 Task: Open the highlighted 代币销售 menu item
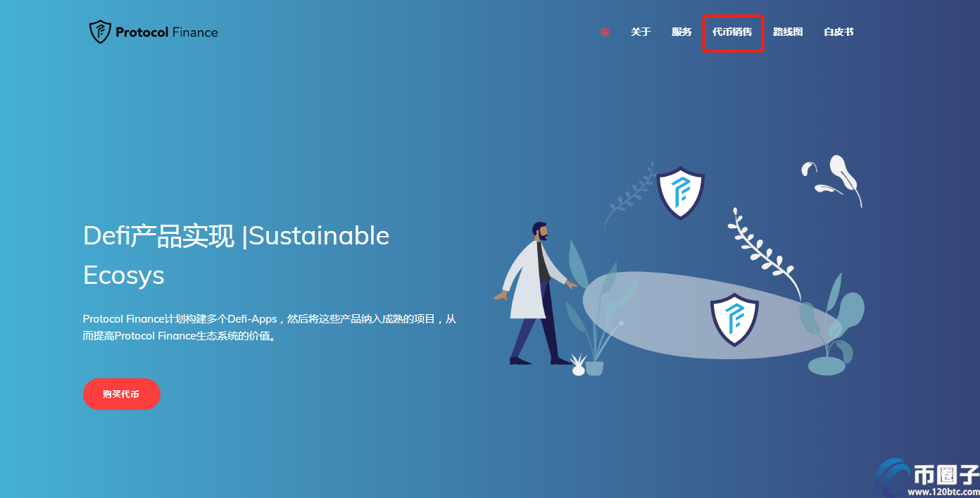732,32
